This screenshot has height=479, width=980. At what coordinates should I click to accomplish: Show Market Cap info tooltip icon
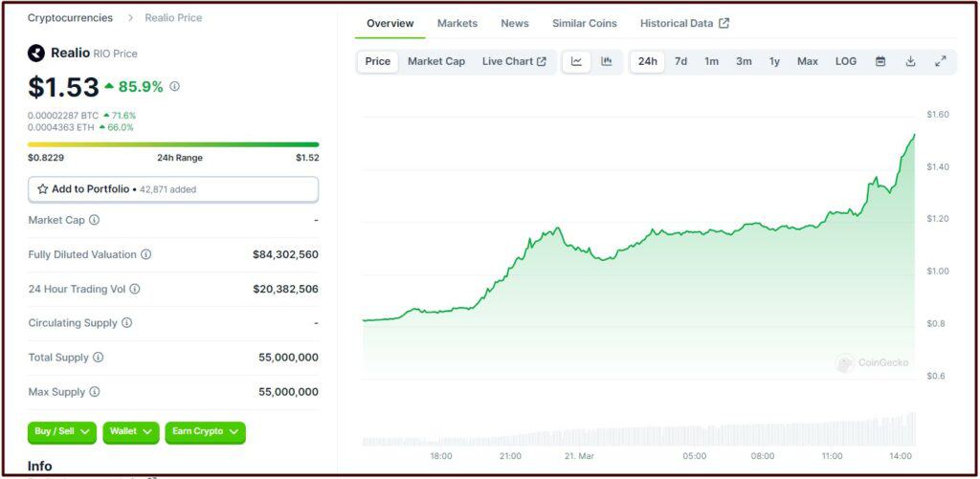(x=94, y=220)
